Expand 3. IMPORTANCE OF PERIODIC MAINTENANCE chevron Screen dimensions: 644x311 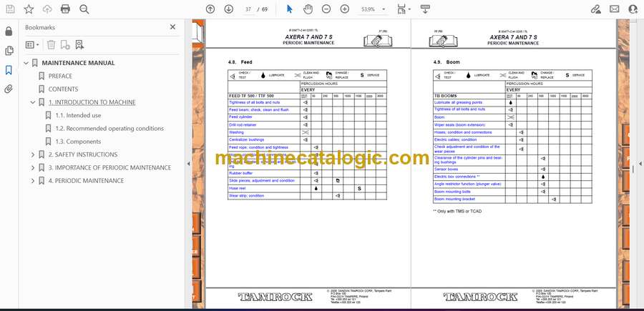(33, 168)
